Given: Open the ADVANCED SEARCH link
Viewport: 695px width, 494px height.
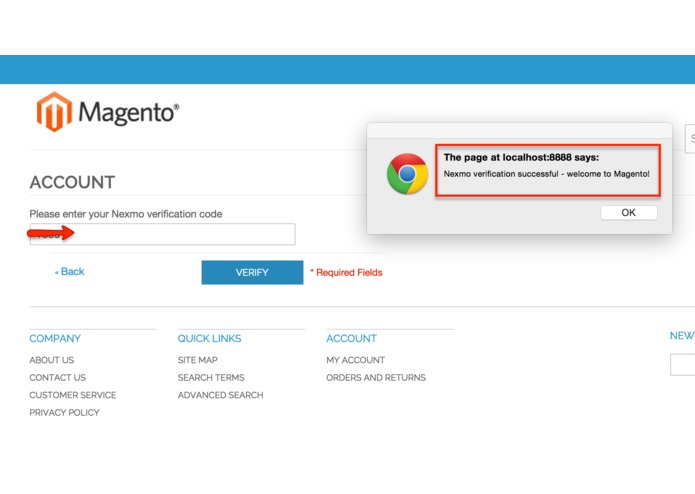Looking at the screenshot, I should click(220, 395).
